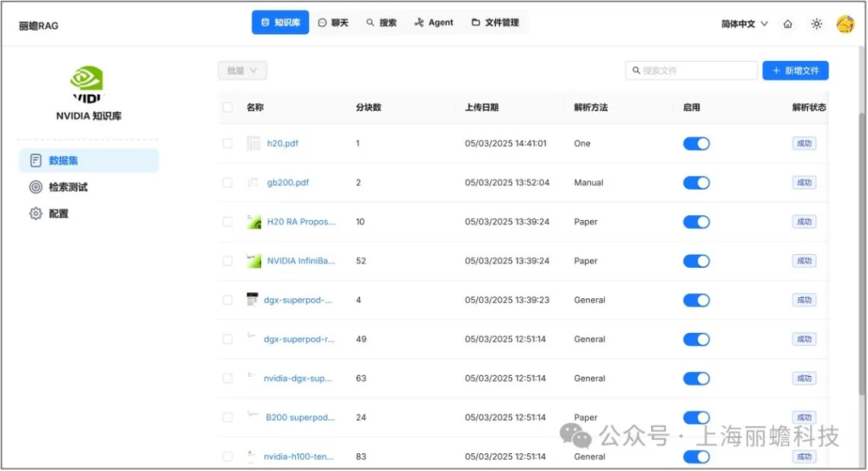This screenshot has height=471, width=868.
Task: Open the NVIDIA InfiniBa... file
Action: point(301,261)
